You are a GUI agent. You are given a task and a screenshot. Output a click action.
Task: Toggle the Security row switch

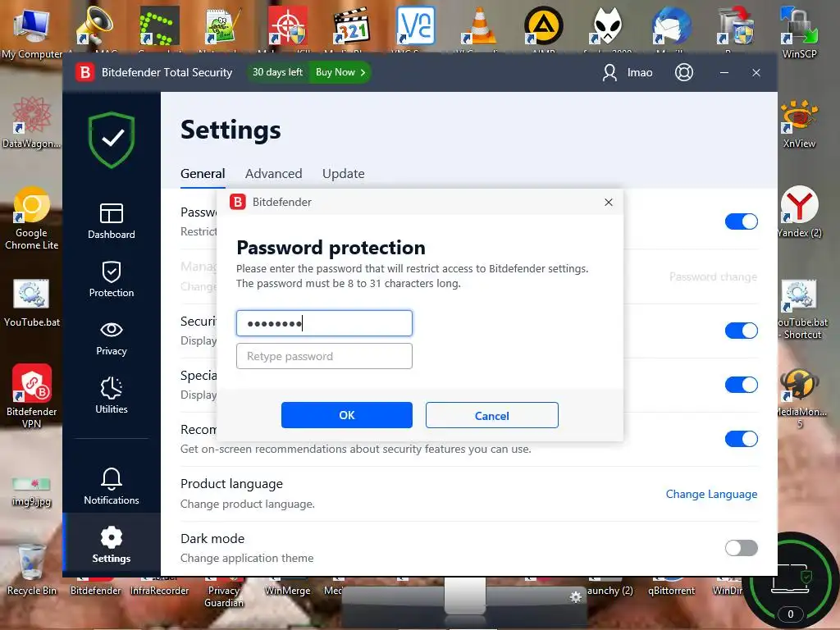point(741,330)
